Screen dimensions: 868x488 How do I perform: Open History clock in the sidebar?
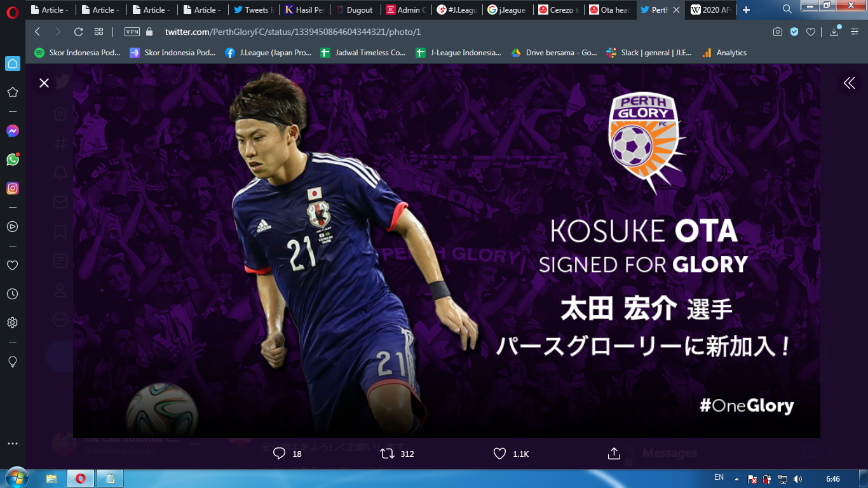13,294
